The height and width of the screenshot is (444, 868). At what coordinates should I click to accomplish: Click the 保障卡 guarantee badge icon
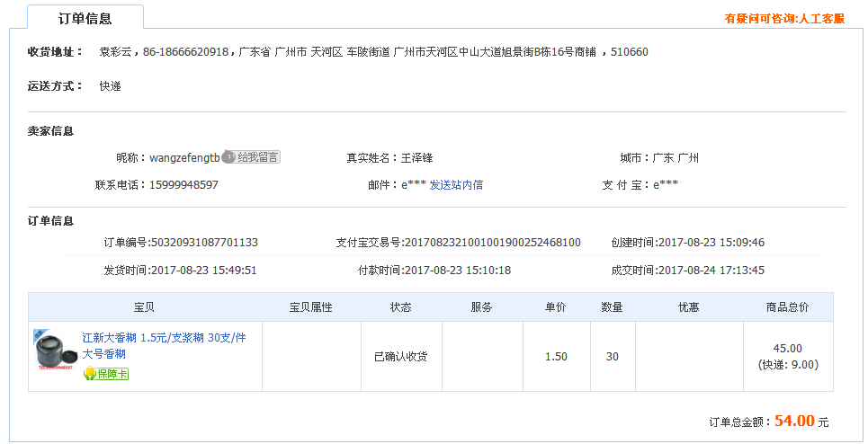106,374
